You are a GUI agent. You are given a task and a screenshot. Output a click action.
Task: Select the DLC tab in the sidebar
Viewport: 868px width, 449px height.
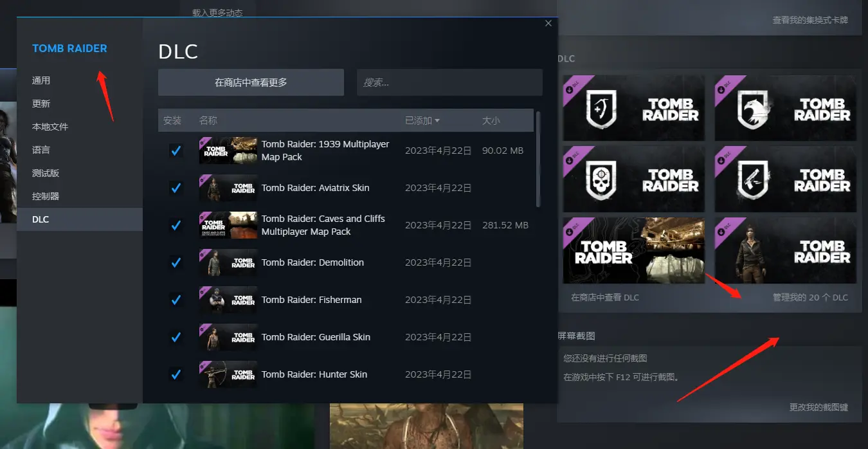pyautogui.click(x=80, y=219)
